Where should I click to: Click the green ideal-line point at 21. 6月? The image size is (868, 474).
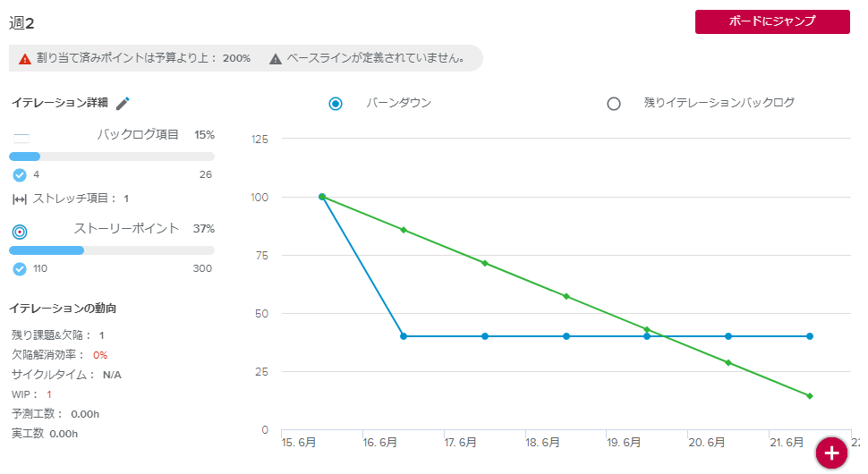(809, 395)
